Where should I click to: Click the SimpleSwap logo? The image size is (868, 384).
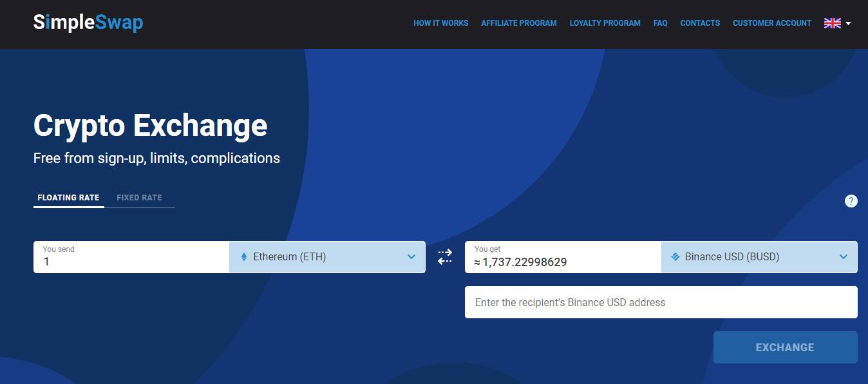[x=88, y=23]
